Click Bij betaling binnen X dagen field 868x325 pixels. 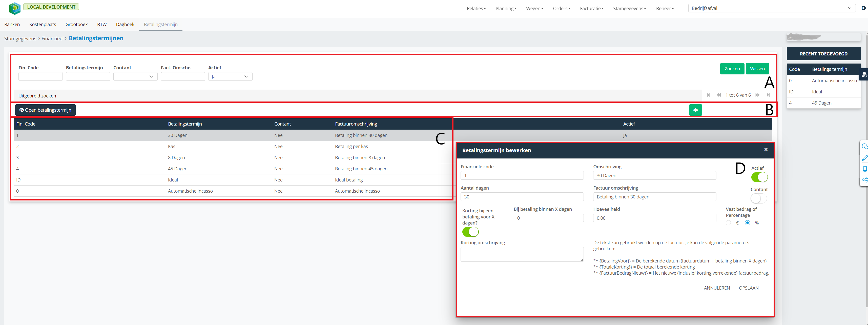[x=549, y=218]
